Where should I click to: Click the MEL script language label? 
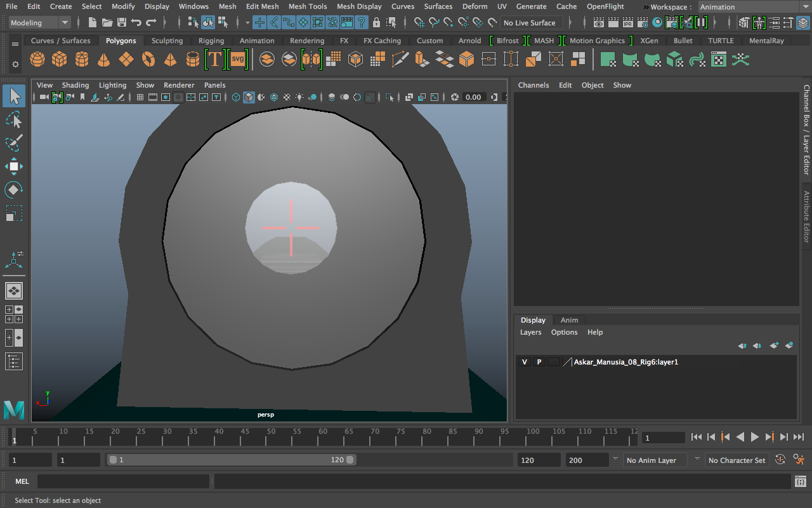coord(22,481)
